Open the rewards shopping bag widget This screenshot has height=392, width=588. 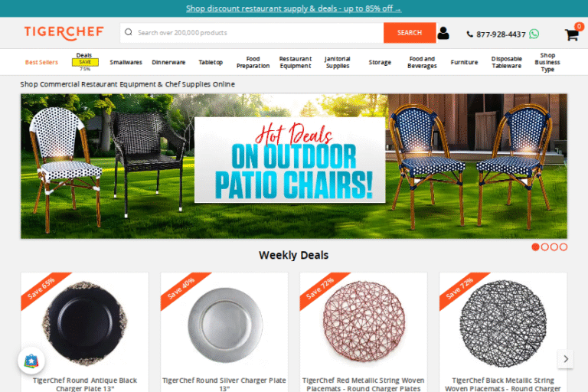click(31, 361)
